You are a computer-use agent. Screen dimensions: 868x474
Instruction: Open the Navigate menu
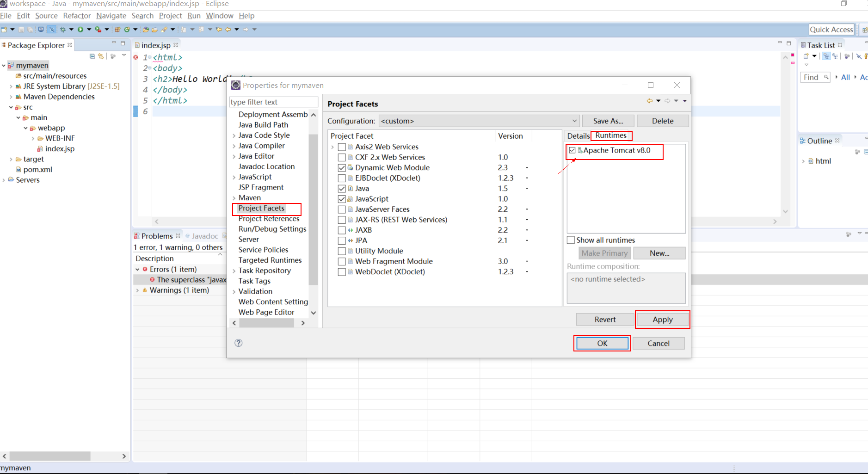(x=111, y=16)
